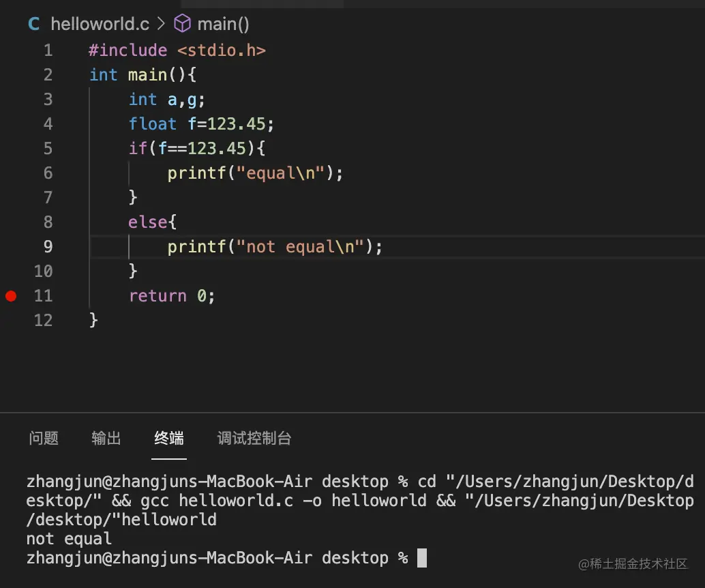
Task: Open the 调试控制台 tab
Action: (x=254, y=438)
